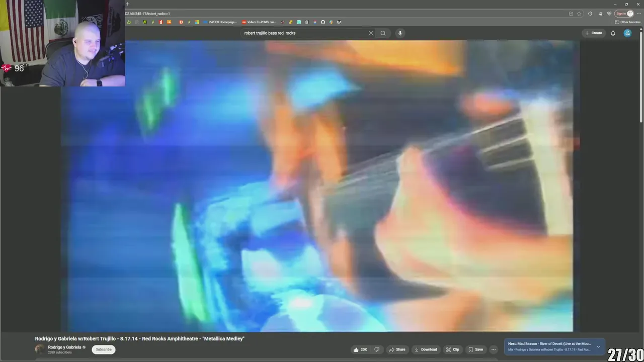Open the YouTube Create menu
Image resolution: width=644 pixels, height=362 pixels.
click(x=593, y=33)
